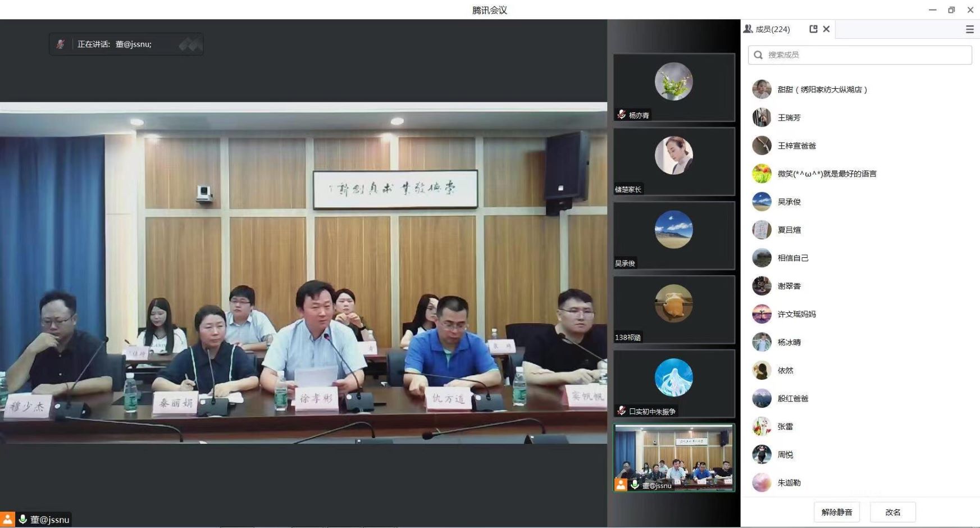Click the green mic icon at bottom-left
This screenshot has height=528, width=980.
23,520
